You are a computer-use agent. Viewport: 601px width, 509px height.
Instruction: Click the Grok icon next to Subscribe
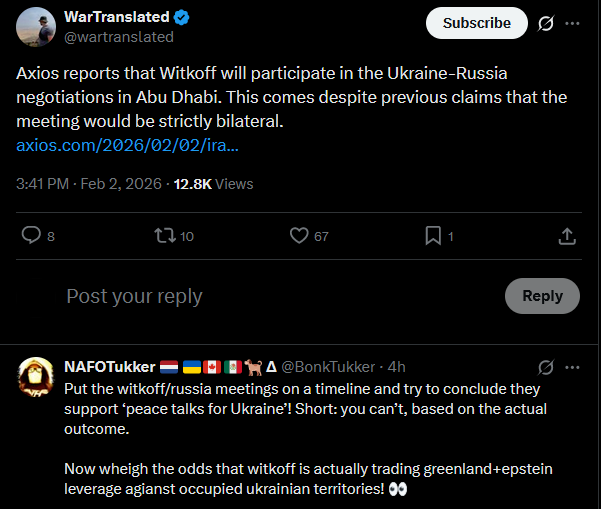(546, 23)
